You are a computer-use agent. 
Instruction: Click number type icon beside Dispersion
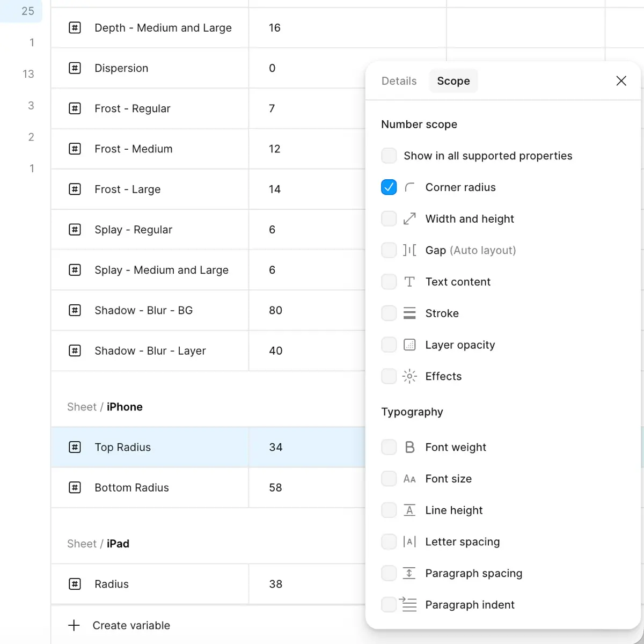point(75,68)
